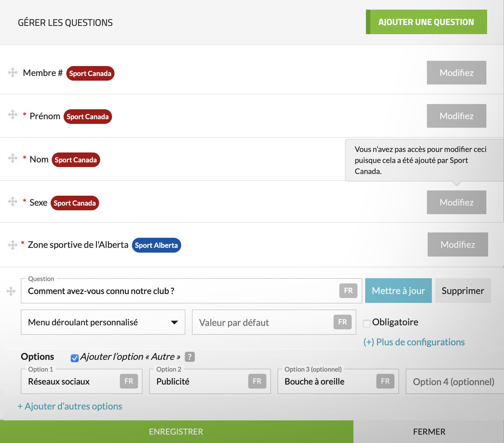Enable the Obligatoire checkbox
Viewport: 504px width, 443px height.
(x=367, y=323)
